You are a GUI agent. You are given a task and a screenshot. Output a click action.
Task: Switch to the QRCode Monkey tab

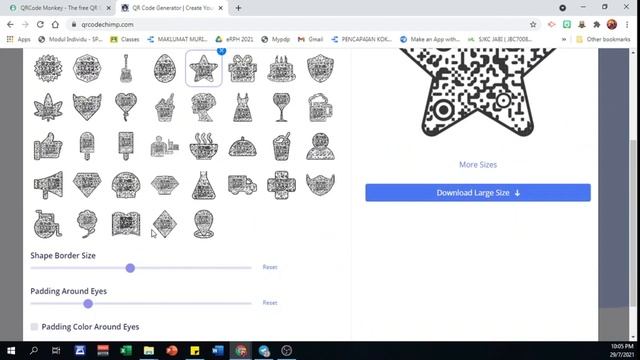(x=60, y=8)
